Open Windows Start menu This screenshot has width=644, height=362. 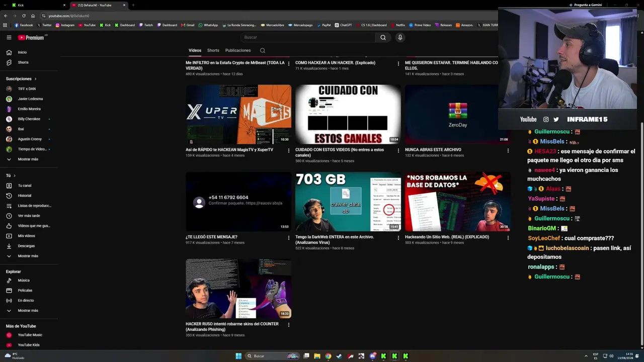pyautogui.click(x=238, y=356)
